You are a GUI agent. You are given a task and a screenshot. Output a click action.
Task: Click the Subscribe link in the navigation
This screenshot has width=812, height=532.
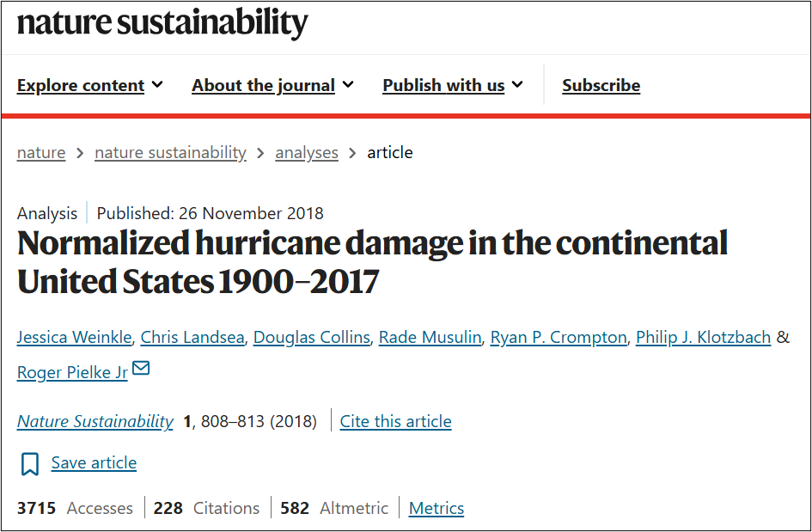[601, 85]
